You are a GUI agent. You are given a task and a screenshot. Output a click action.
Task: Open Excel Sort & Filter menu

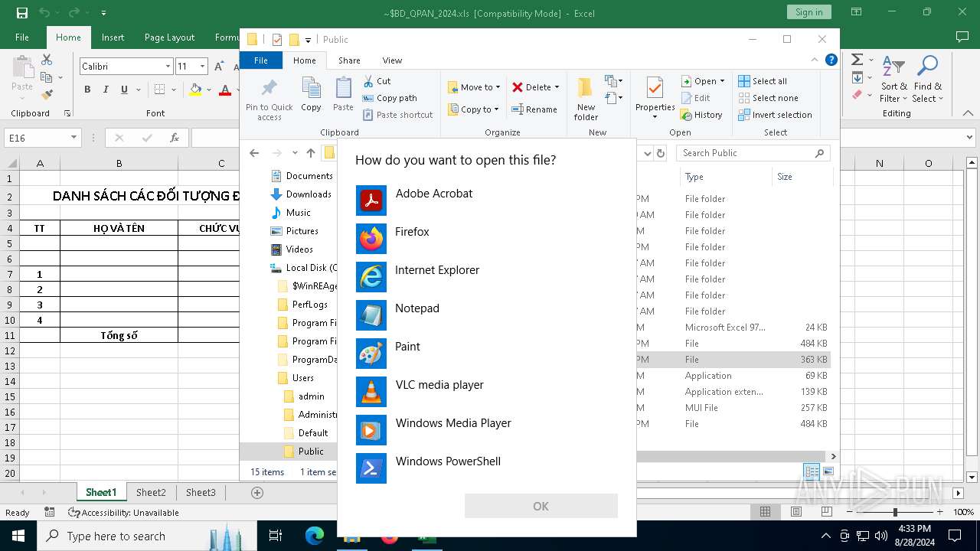[893, 80]
